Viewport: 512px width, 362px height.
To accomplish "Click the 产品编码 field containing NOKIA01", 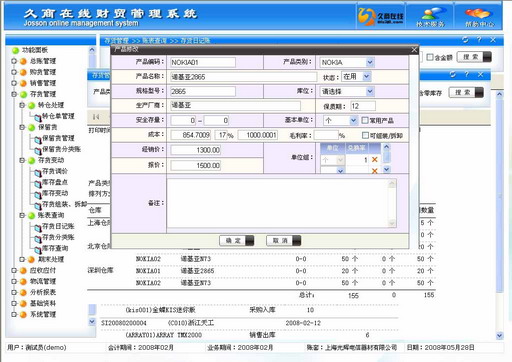I will (x=203, y=62).
